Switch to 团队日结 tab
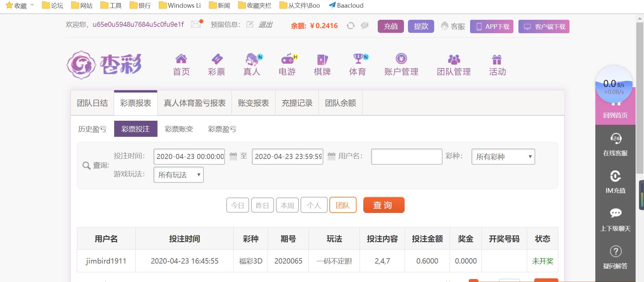Screen dimensions: 644x282 click(92, 103)
